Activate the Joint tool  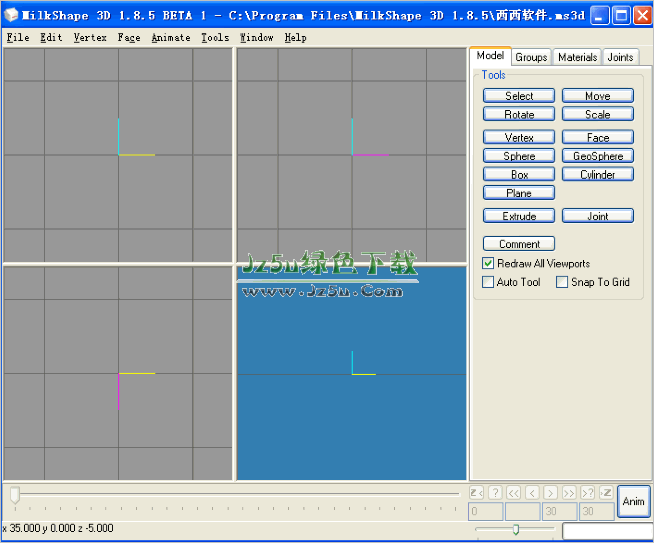pyautogui.click(x=598, y=216)
